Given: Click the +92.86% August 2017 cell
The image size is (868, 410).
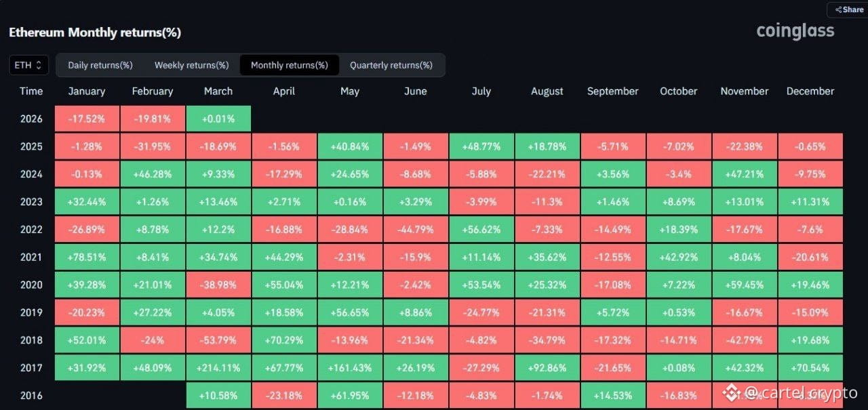Looking at the screenshot, I should 547,368.
